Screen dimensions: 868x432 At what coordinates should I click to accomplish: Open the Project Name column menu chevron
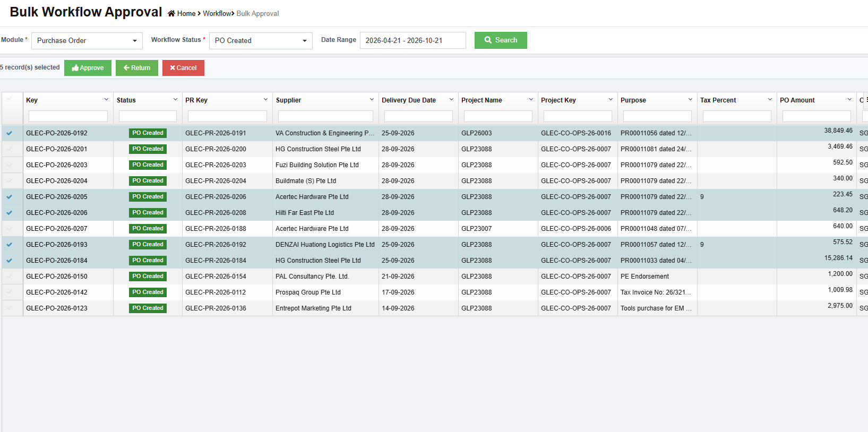point(531,99)
